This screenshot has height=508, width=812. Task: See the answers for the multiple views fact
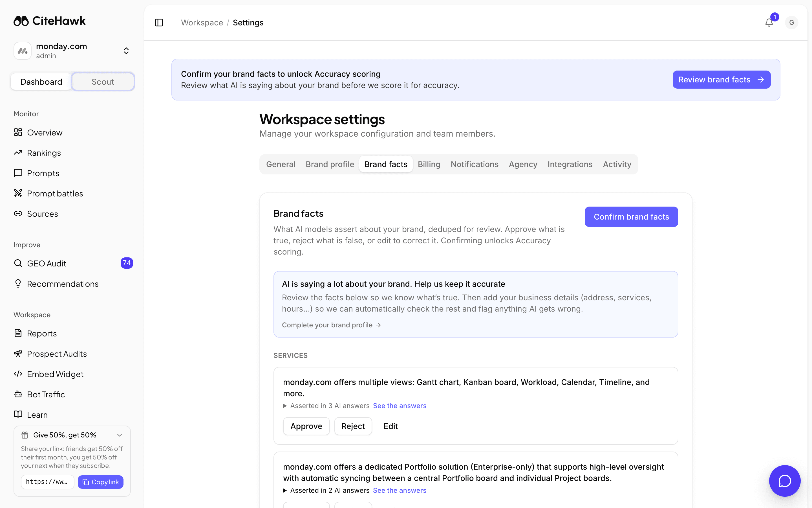(x=400, y=406)
